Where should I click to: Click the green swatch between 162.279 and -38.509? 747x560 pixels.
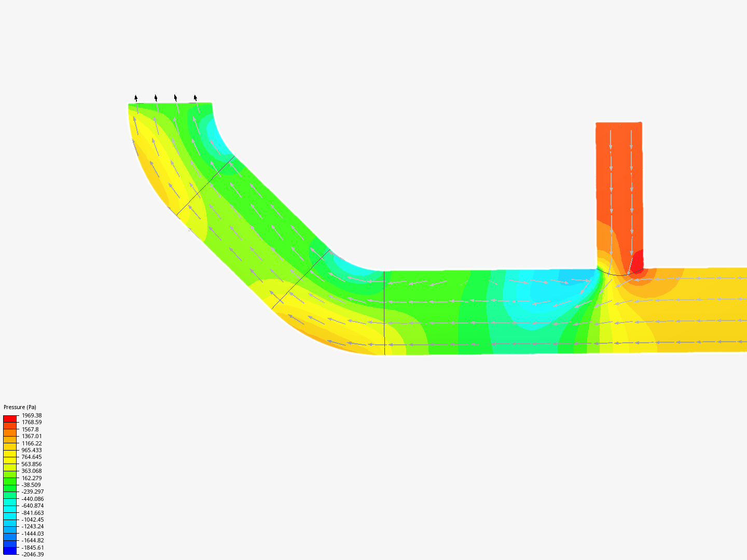10,482
